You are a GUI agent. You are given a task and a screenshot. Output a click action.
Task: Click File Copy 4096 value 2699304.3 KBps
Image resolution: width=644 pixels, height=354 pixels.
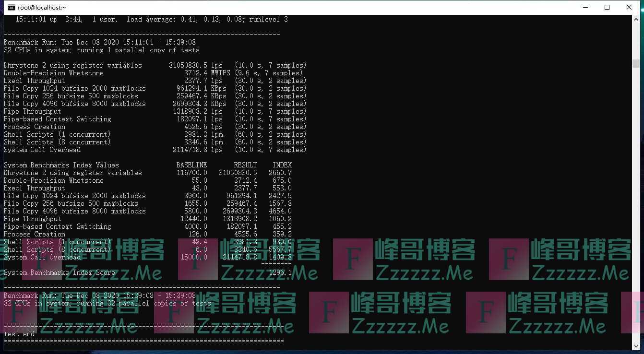click(200, 104)
